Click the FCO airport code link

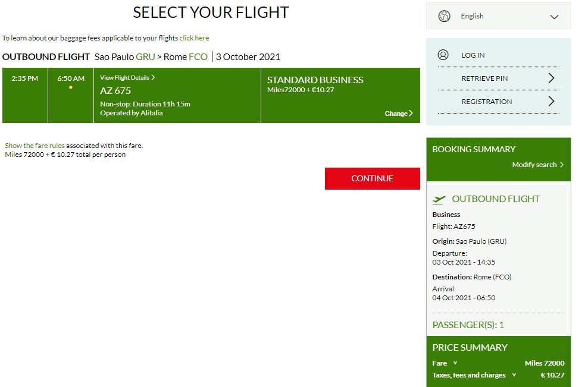(x=198, y=57)
